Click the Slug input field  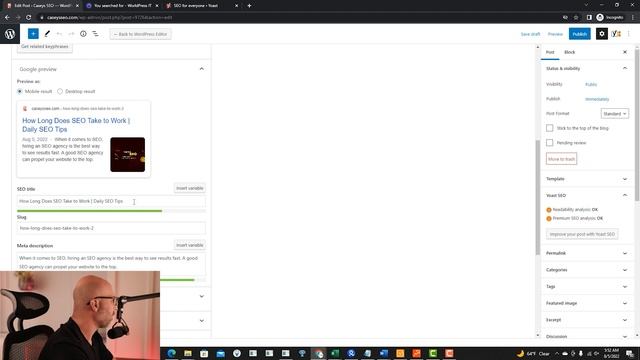[111, 228]
